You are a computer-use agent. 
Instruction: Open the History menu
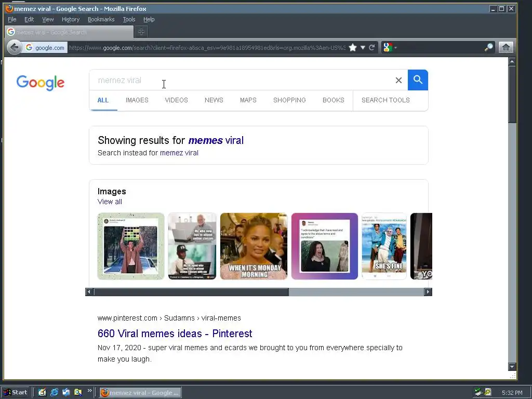pos(71,19)
